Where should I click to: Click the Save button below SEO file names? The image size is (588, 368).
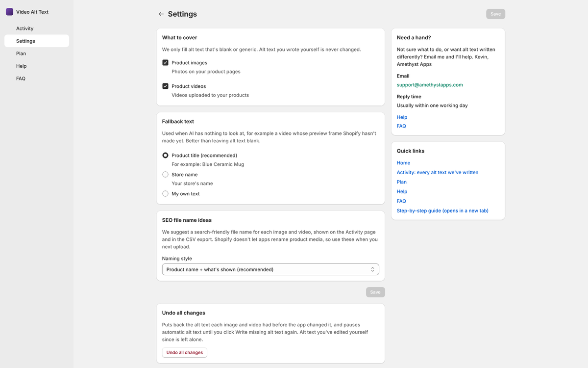[375, 292]
